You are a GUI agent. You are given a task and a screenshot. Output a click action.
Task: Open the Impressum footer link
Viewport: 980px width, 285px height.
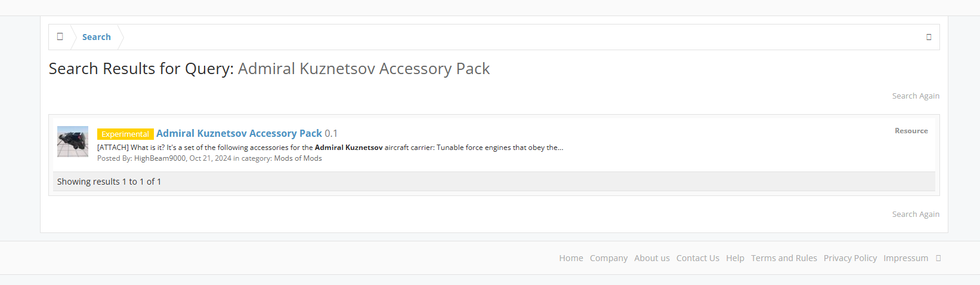(905, 258)
